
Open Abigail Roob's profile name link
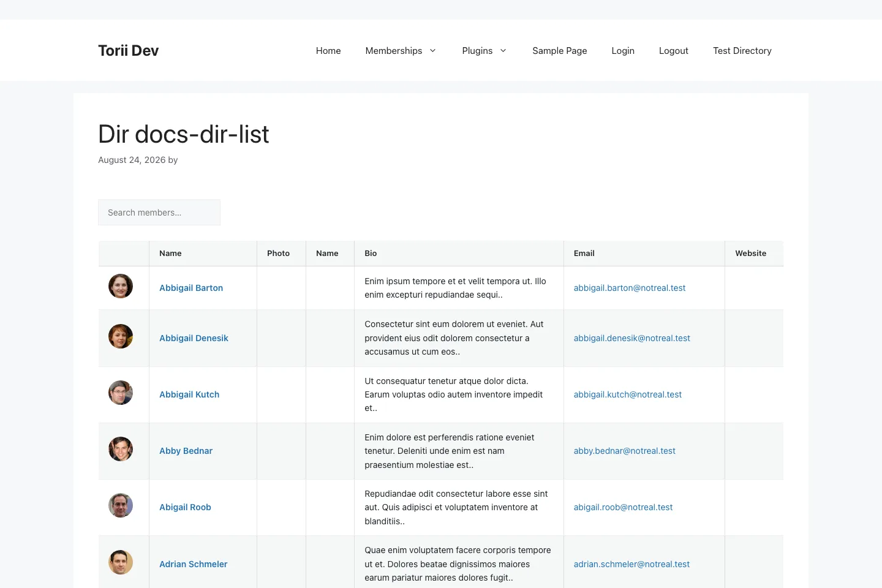coord(185,507)
